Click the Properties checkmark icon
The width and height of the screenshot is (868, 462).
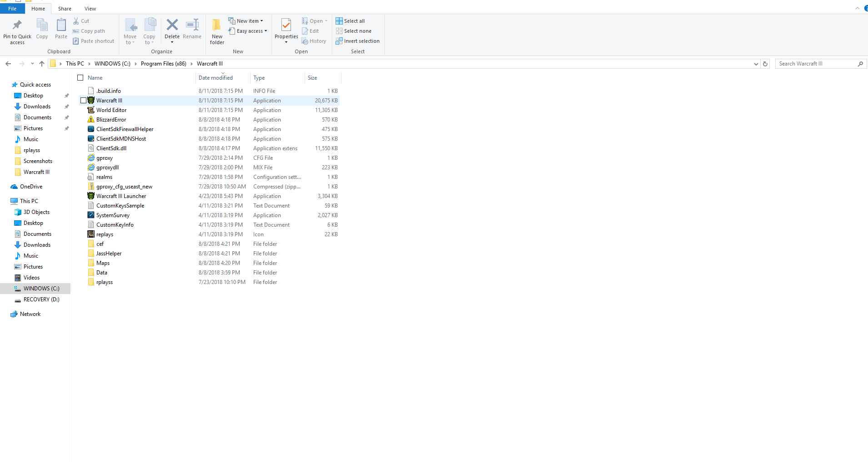286,25
